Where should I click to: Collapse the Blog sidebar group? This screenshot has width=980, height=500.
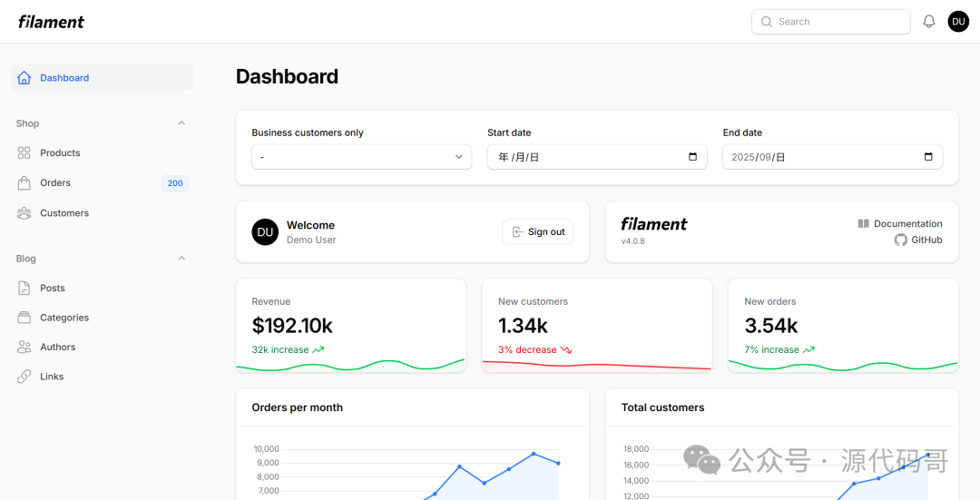coord(181,259)
